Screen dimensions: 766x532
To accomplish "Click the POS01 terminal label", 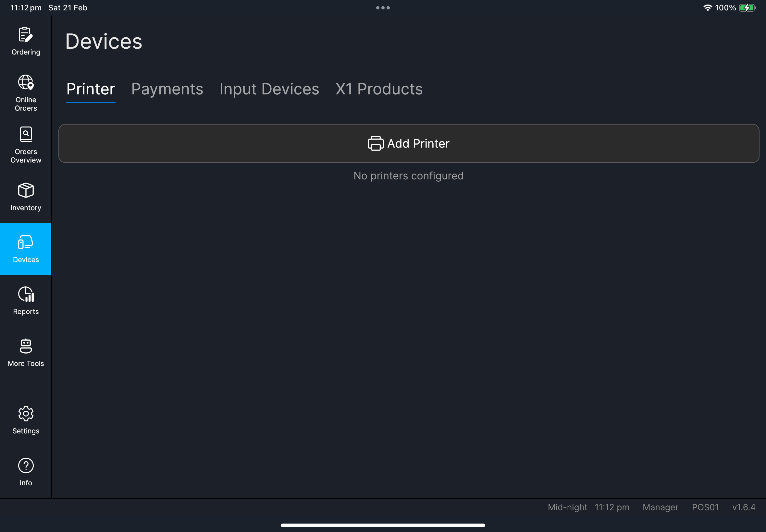I will pos(705,507).
